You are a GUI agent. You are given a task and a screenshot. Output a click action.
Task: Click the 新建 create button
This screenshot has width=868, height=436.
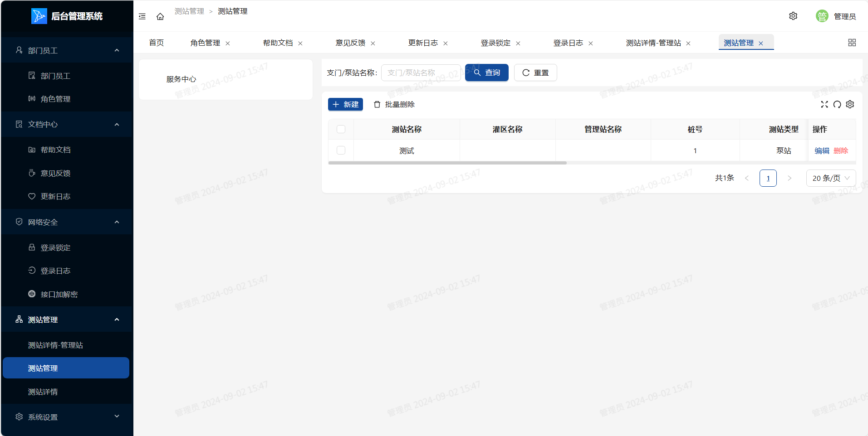pos(345,104)
